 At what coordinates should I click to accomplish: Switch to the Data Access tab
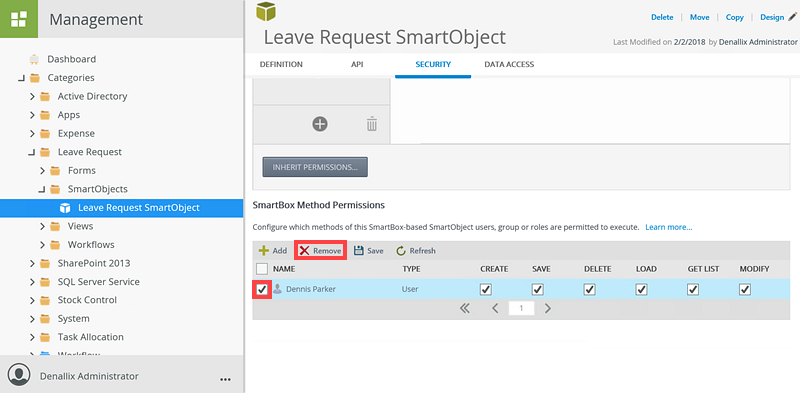pos(509,64)
